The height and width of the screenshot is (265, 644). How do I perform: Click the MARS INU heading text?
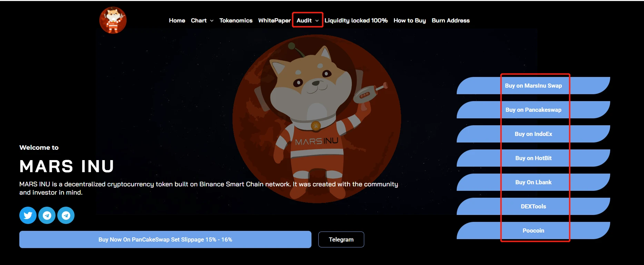tap(67, 166)
